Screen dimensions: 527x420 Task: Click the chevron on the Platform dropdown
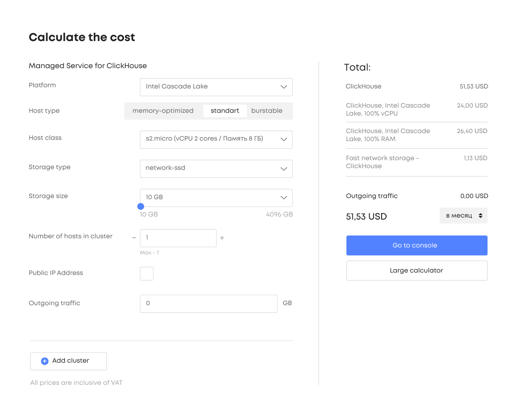point(283,87)
